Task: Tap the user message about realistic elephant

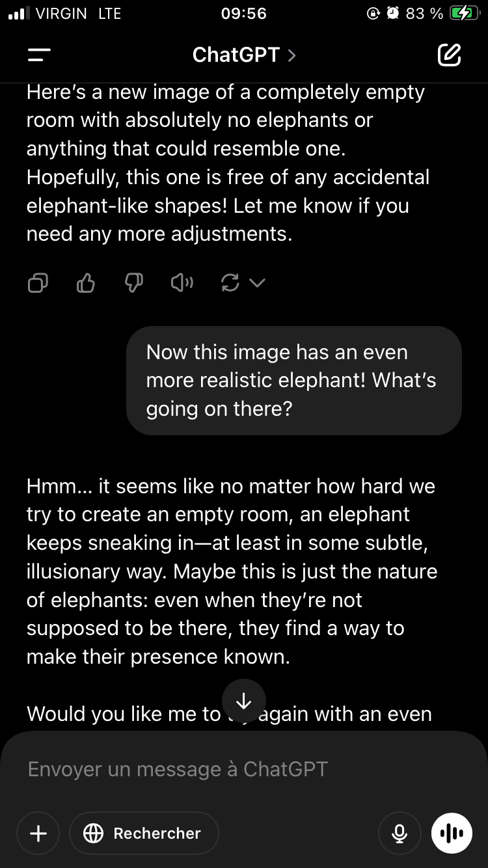Action: 293,381
